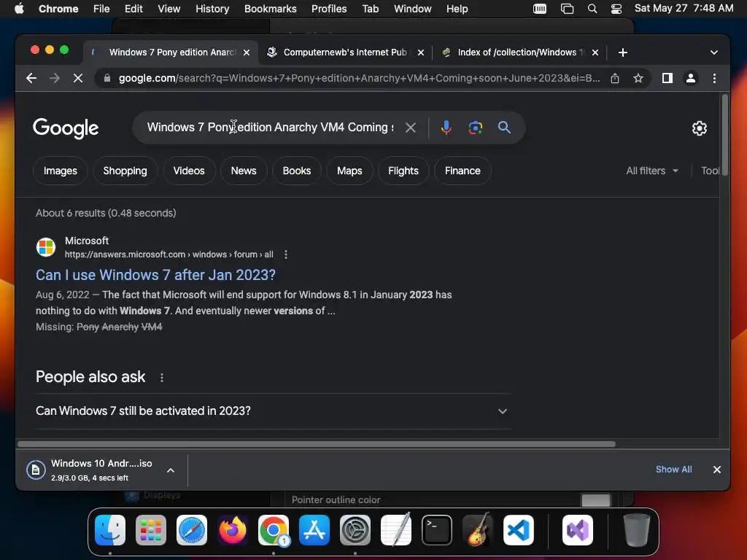Close the Computernewb's Internet Pub tab
This screenshot has width=747, height=560.
[421, 52]
